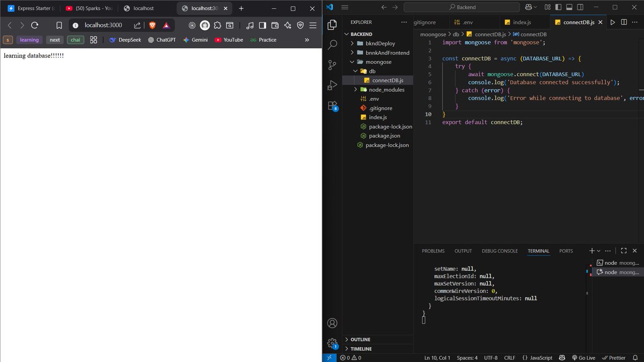Collapse the BACKEND root section
This screenshot has width=644, height=362.
(x=378, y=34)
